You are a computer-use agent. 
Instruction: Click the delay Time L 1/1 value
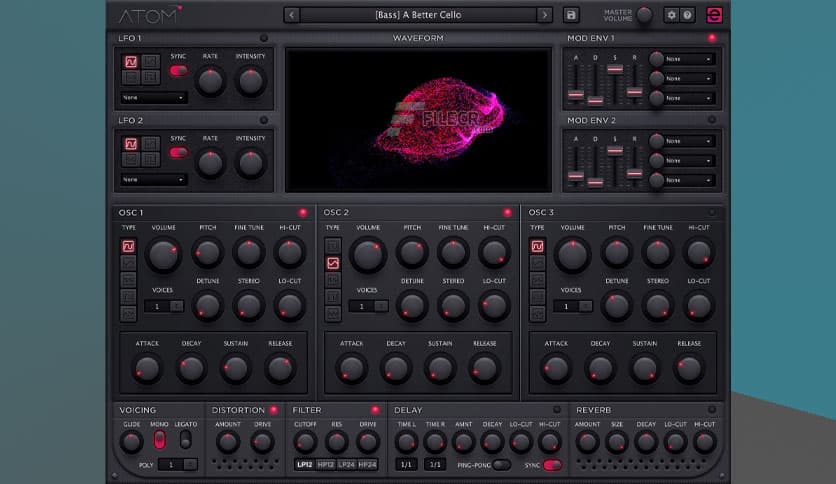[406, 465]
